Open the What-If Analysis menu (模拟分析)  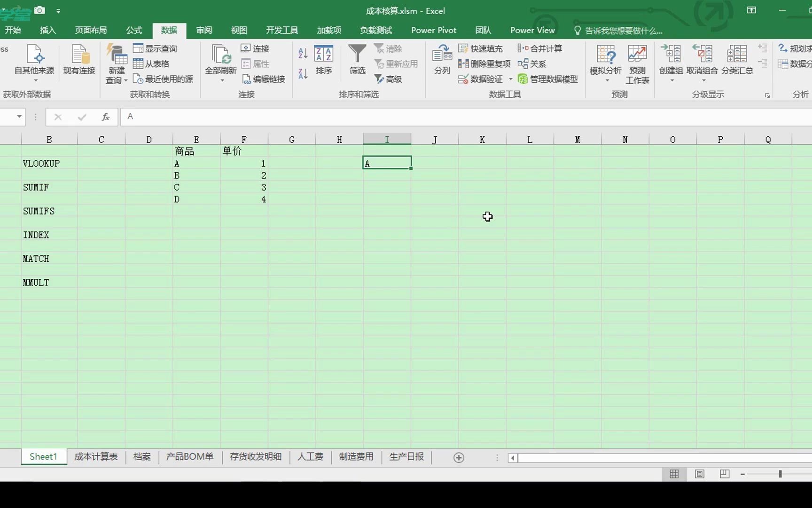click(606, 63)
